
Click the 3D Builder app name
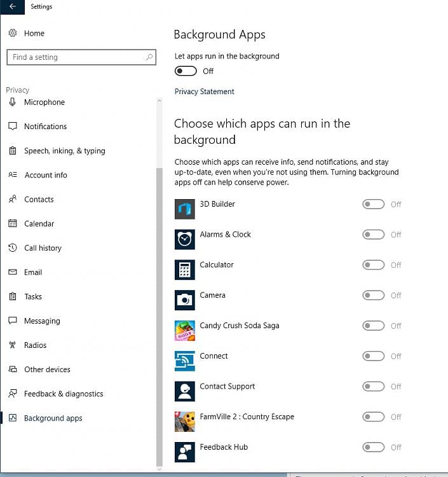(217, 204)
